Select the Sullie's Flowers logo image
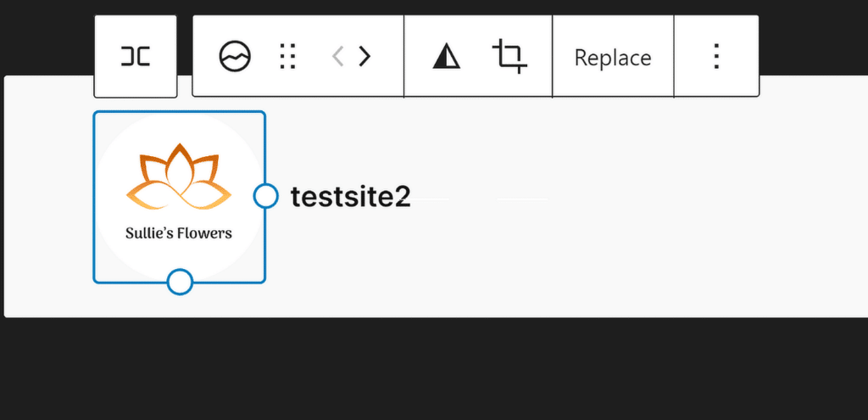The width and height of the screenshot is (868, 420). click(x=179, y=197)
